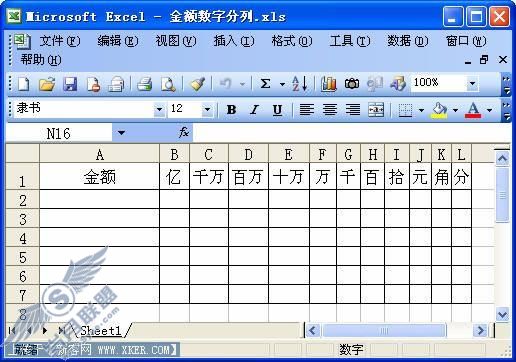Click the Save floppy disk icon
The width and height of the screenshot is (516, 362).
coord(70,84)
